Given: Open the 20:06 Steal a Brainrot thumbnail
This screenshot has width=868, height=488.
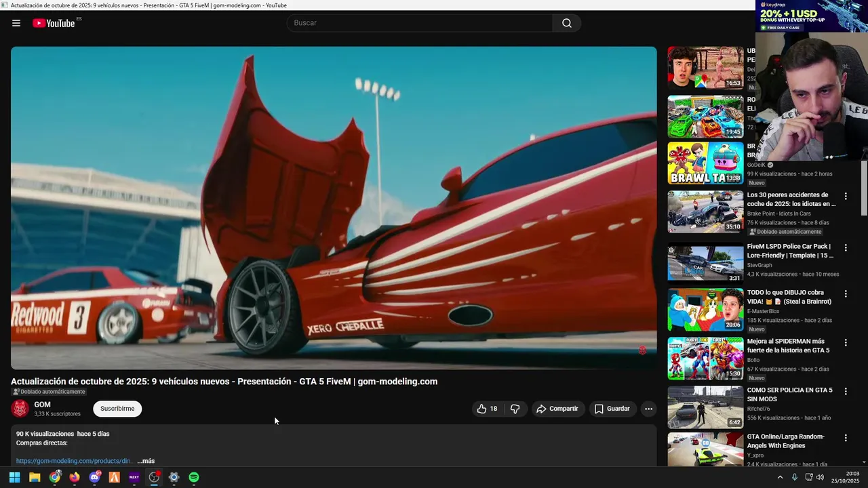Looking at the screenshot, I should [705, 310].
